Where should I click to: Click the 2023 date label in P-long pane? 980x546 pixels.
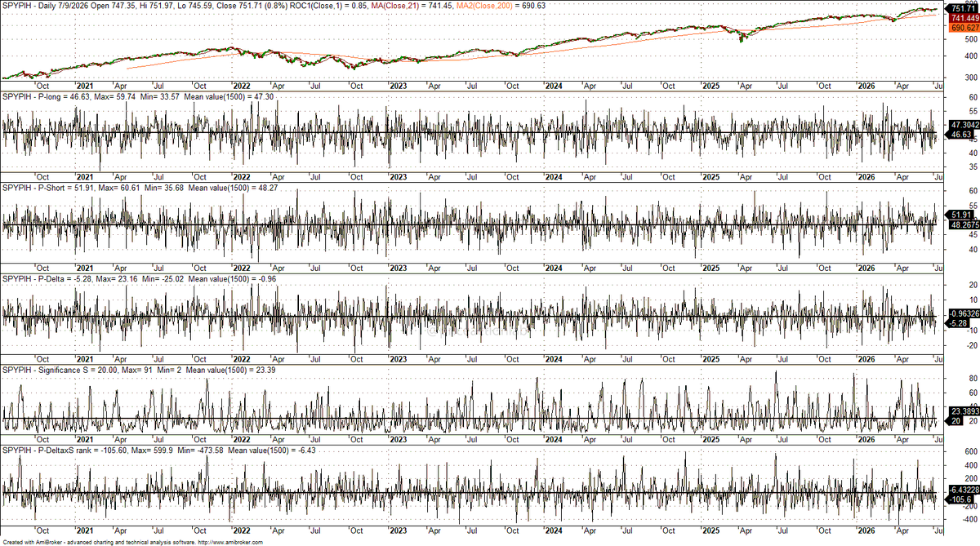397,176
